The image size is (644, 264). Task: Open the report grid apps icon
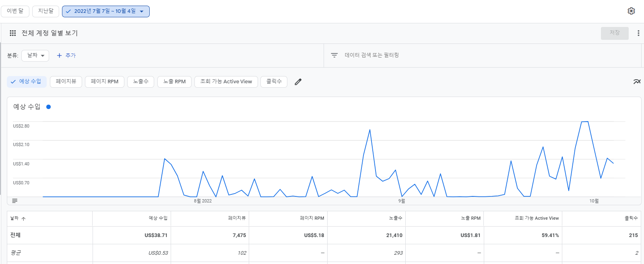coord(13,33)
